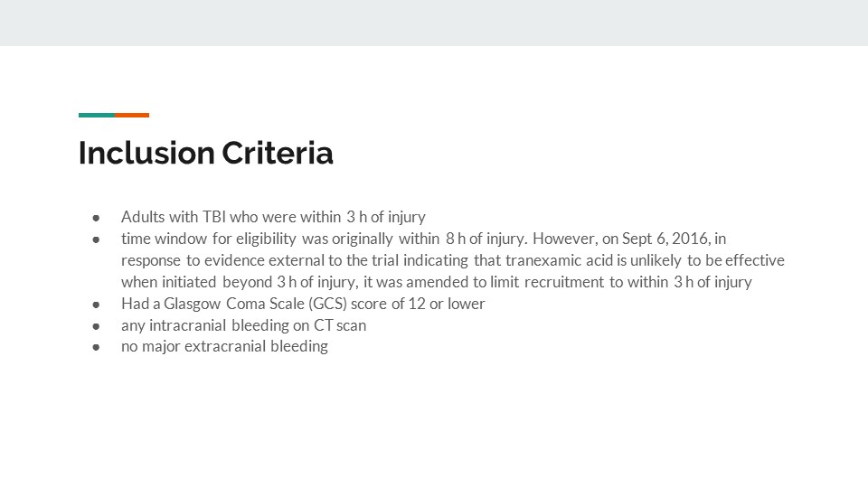This screenshot has width=868, height=488.
Task: Click the word Criteria in the heading
Action: (278, 153)
